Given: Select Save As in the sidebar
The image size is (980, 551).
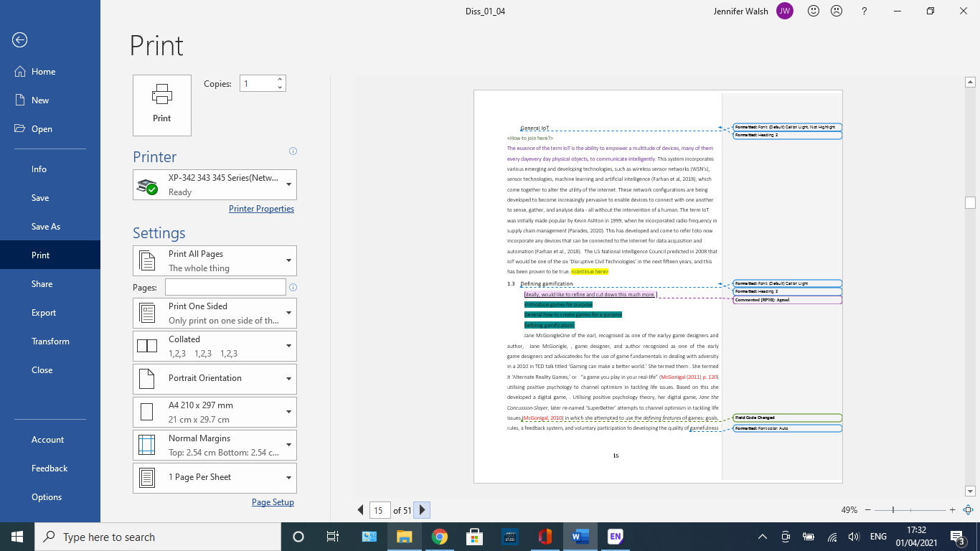Looking at the screenshot, I should [46, 227].
